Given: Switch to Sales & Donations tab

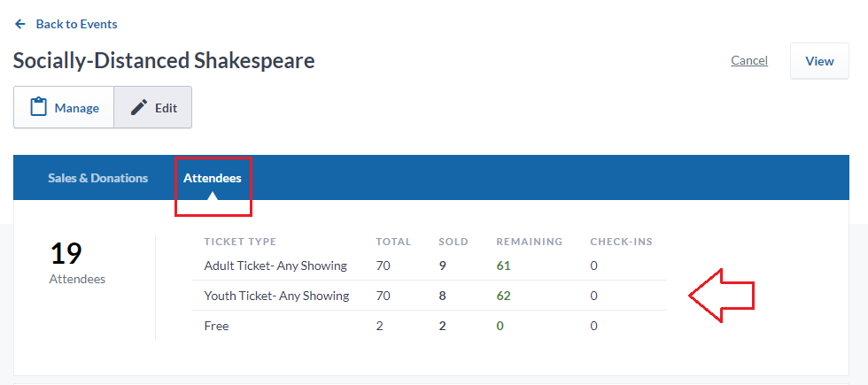Looking at the screenshot, I should pos(98,178).
